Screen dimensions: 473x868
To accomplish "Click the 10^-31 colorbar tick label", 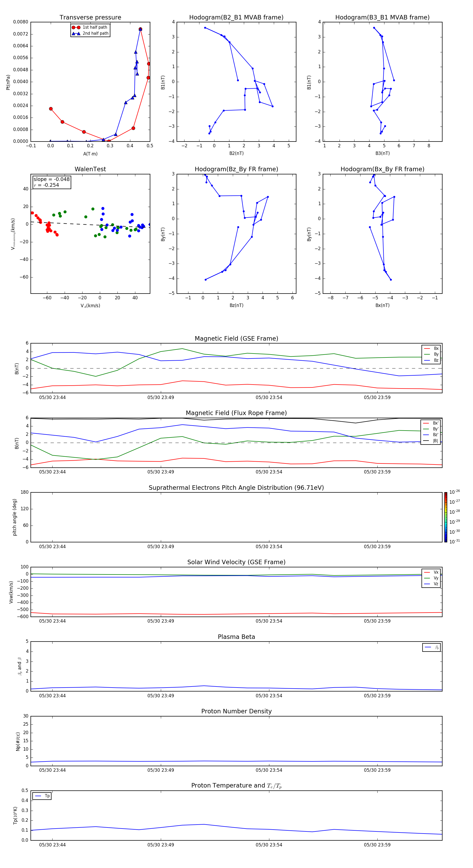I will [x=455, y=542].
